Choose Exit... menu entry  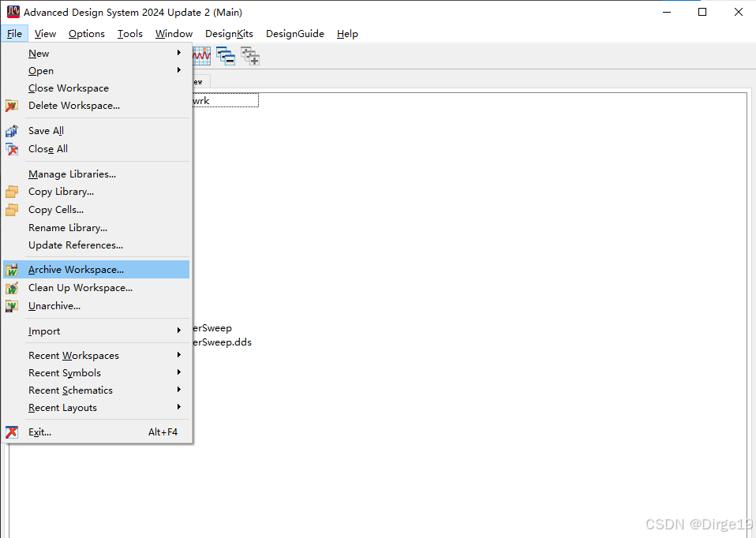pos(96,432)
